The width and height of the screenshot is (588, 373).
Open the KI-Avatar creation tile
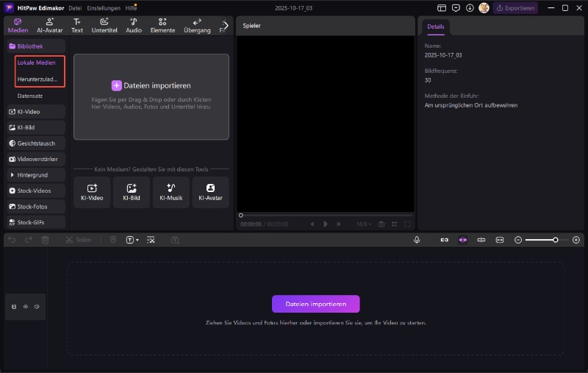(210, 192)
